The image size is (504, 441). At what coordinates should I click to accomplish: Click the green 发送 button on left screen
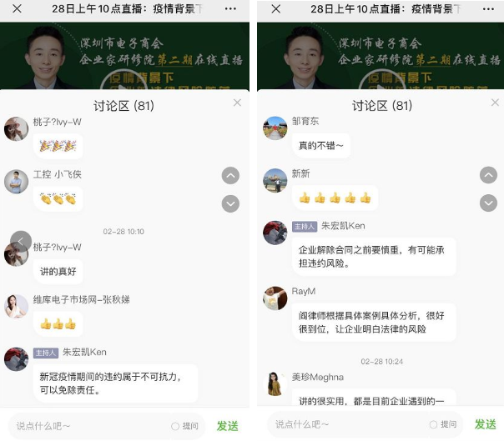click(227, 426)
